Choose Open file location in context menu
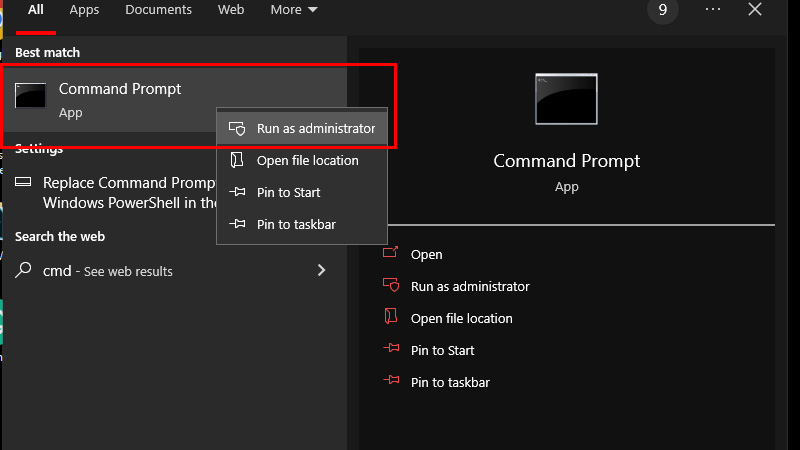 click(x=302, y=161)
